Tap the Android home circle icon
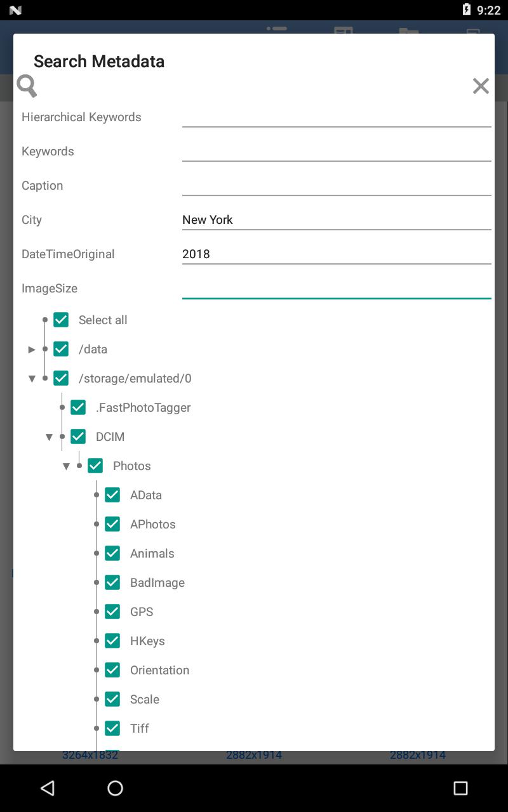 pyautogui.click(x=115, y=788)
